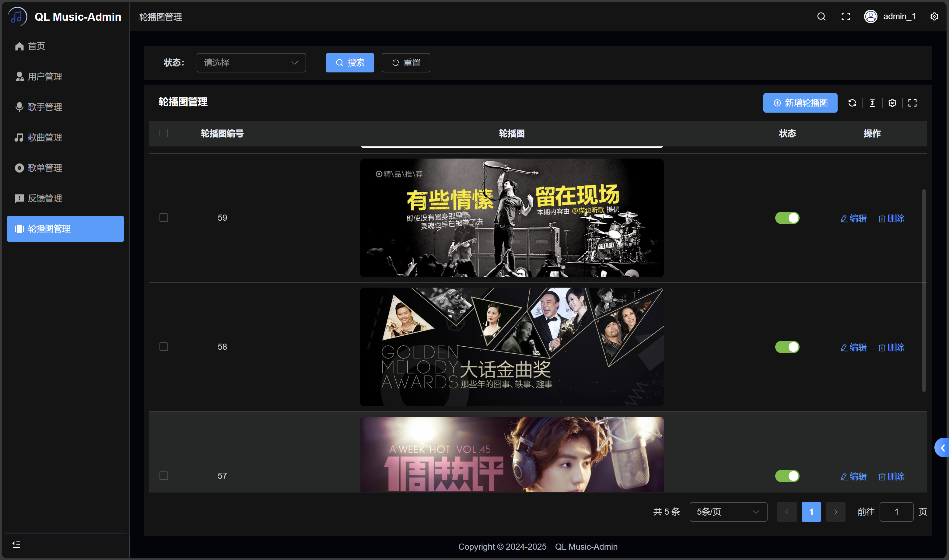Click the 共 5 条 total count

[x=666, y=512]
